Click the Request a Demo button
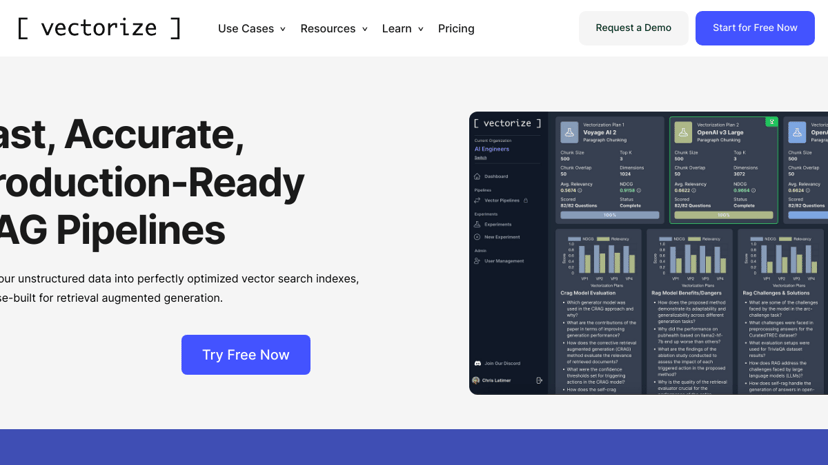 [633, 28]
